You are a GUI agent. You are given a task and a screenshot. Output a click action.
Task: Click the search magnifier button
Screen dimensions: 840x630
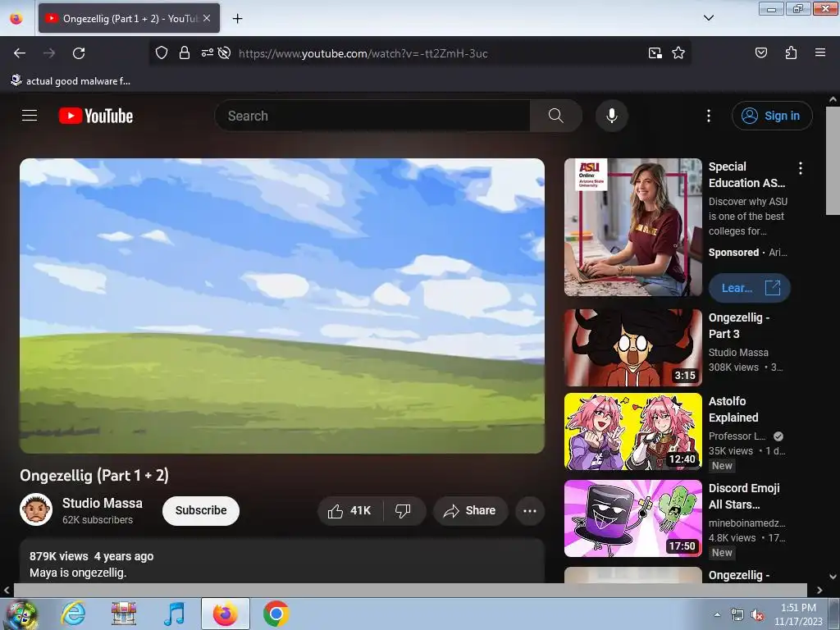[555, 116]
